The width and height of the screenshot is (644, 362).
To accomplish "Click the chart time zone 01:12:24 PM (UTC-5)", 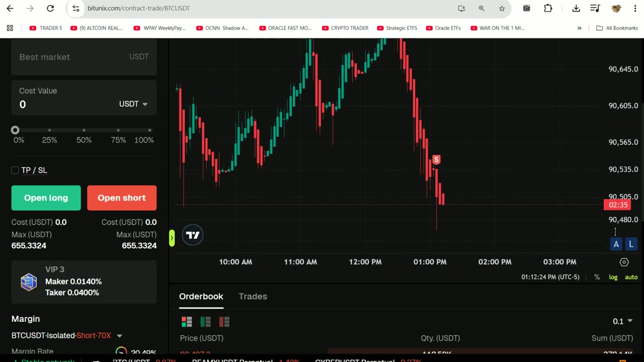I will tap(550, 277).
